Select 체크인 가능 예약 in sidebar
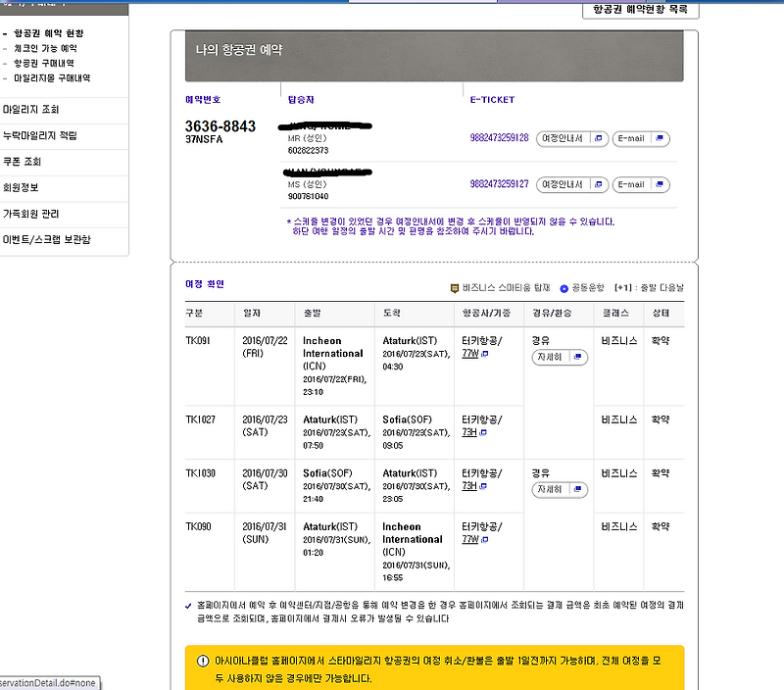Screen dimensions: 784x690 (45, 48)
